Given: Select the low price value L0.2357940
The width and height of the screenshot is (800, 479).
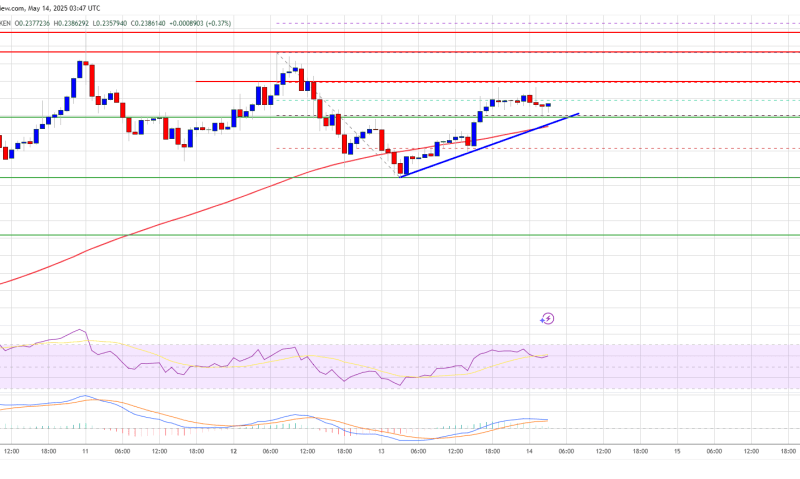Looking at the screenshot, I should tap(109, 23).
